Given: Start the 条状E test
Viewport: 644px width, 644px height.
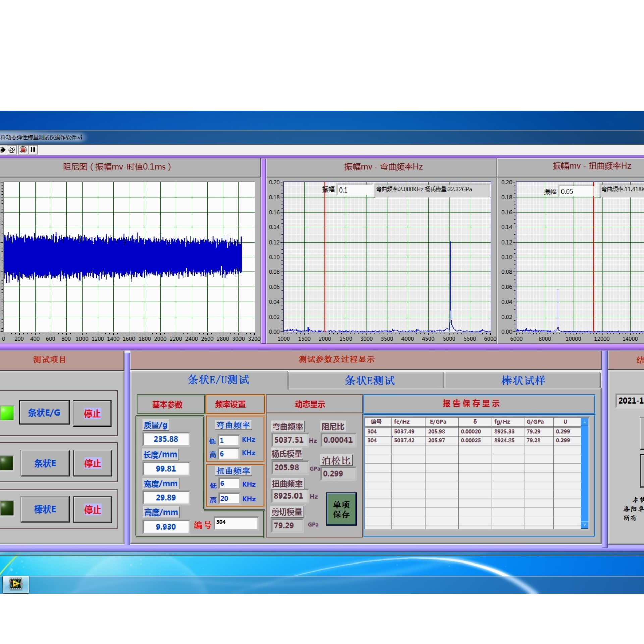Looking at the screenshot, I should [x=45, y=463].
